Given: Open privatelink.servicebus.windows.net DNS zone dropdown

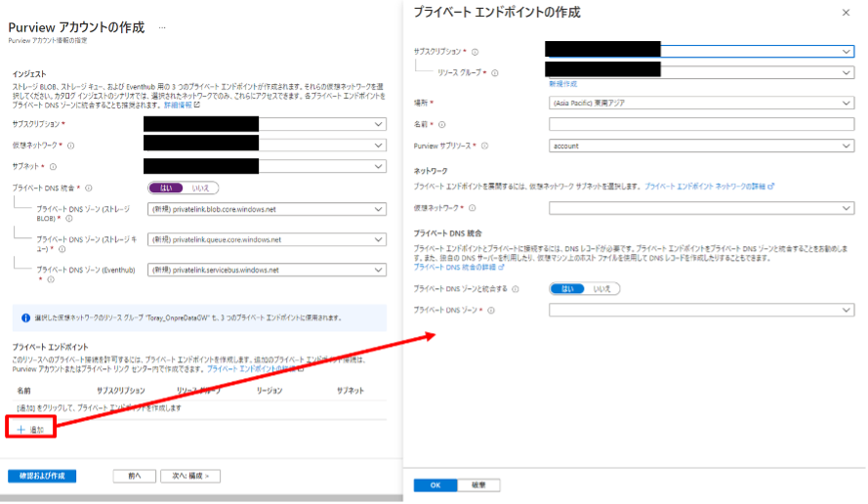Looking at the screenshot, I should tap(267, 271).
